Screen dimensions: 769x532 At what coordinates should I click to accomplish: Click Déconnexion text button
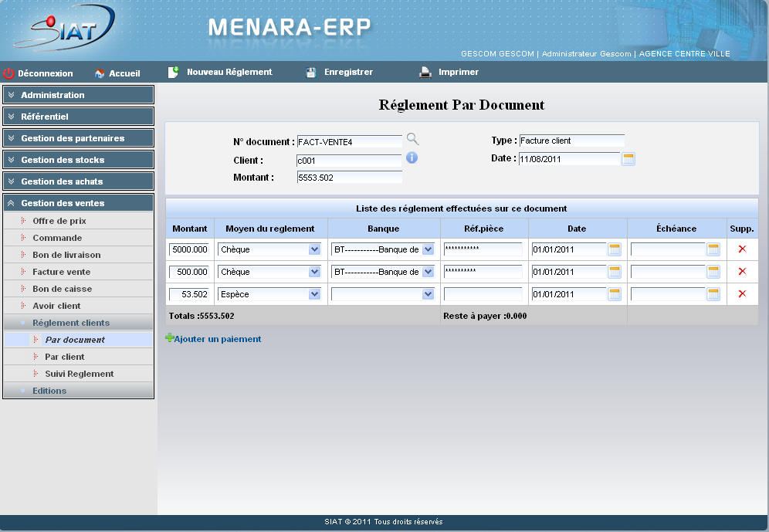click(x=45, y=73)
